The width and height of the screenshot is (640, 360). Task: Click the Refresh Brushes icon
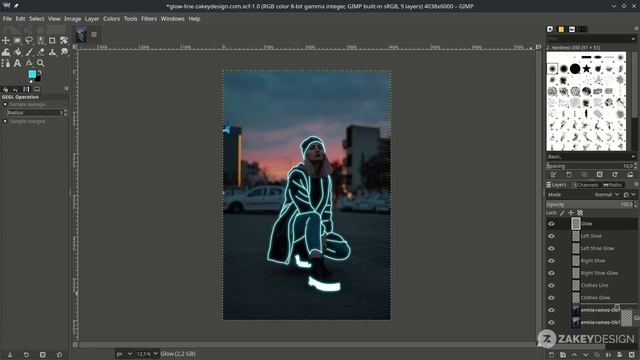pyautogui.click(x=615, y=175)
